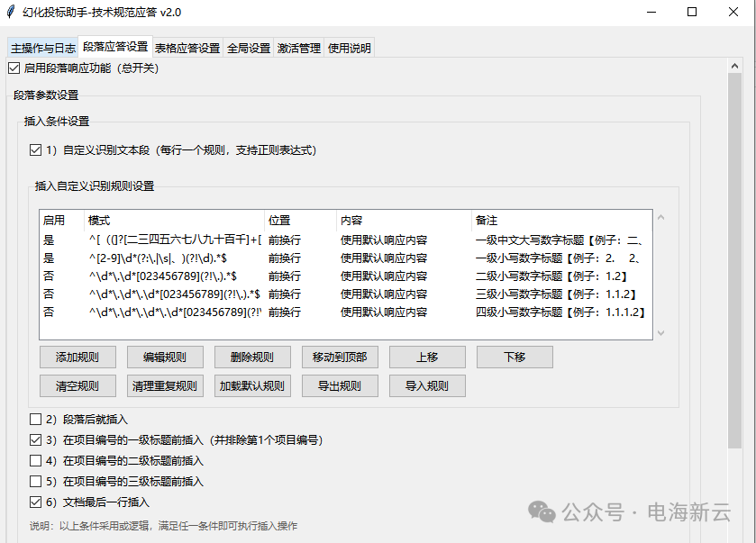756x543 pixels.
Task: Click the table scrollbar up arrow
Action: tap(660, 215)
